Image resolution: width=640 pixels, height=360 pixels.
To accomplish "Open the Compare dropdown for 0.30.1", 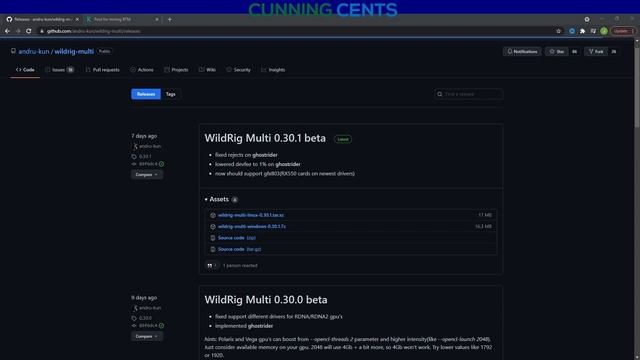I will coord(147,175).
